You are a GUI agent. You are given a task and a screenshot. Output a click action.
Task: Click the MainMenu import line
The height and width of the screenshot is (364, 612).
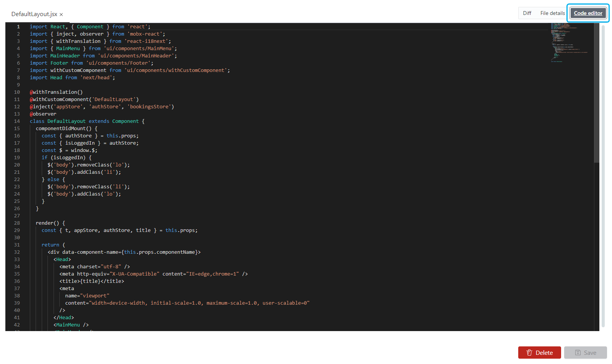click(103, 49)
